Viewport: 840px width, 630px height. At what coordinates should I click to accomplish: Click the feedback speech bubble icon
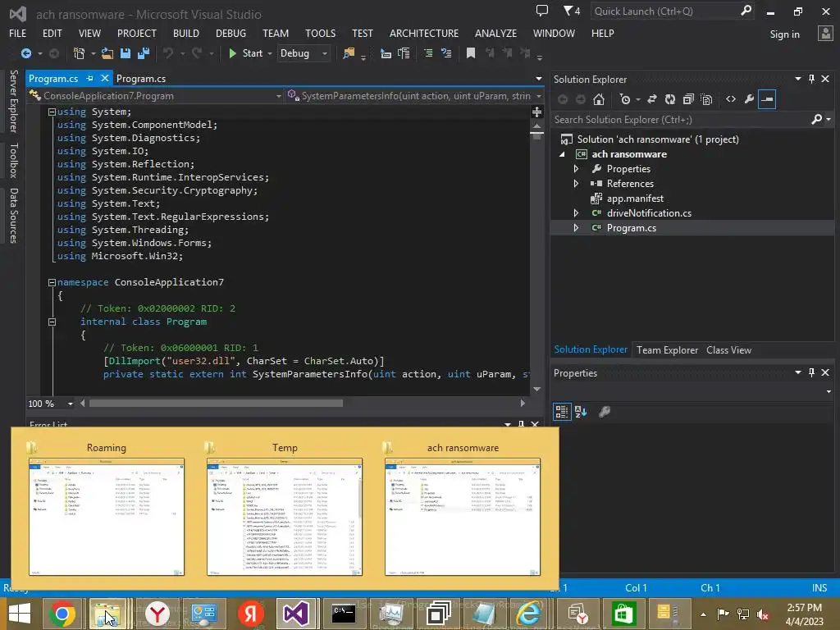[542, 11]
